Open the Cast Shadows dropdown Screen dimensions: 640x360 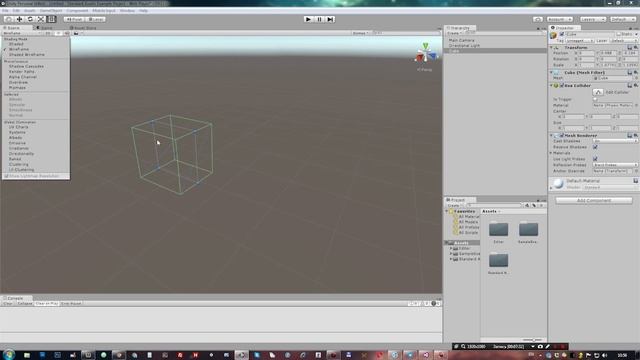(x=615, y=141)
